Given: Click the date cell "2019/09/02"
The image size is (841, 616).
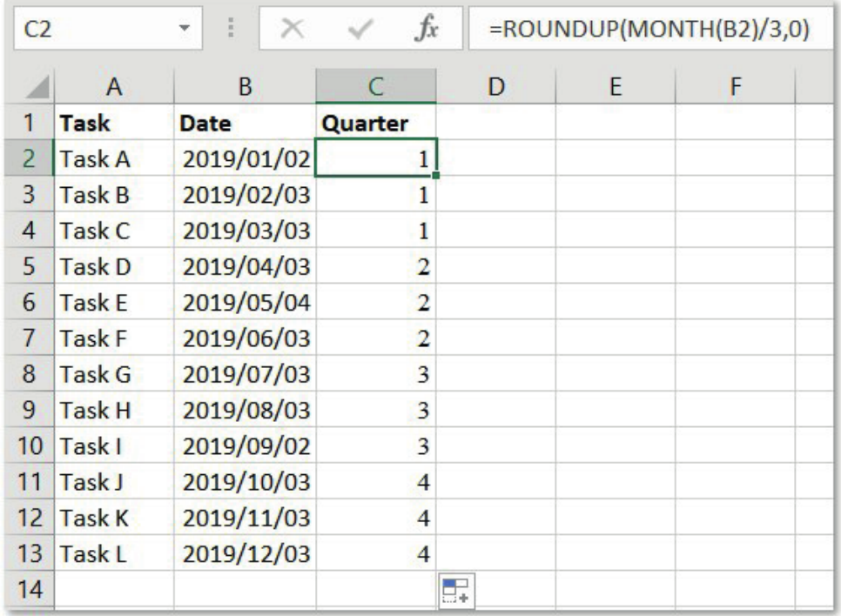Looking at the screenshot, I should click(x=246, y=445).
